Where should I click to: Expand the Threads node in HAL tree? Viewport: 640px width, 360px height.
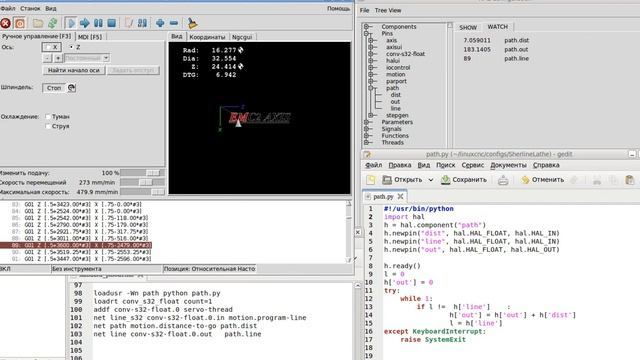[x=366, y=142]
